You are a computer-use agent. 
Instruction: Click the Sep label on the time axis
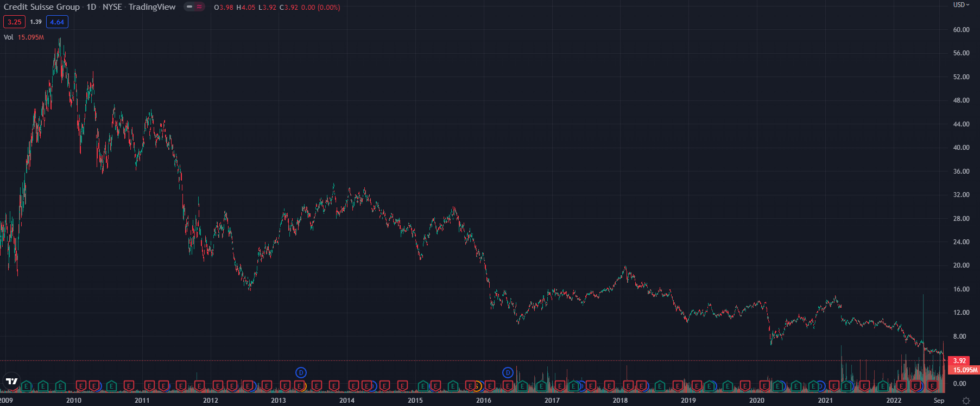[x=939, y=401]
